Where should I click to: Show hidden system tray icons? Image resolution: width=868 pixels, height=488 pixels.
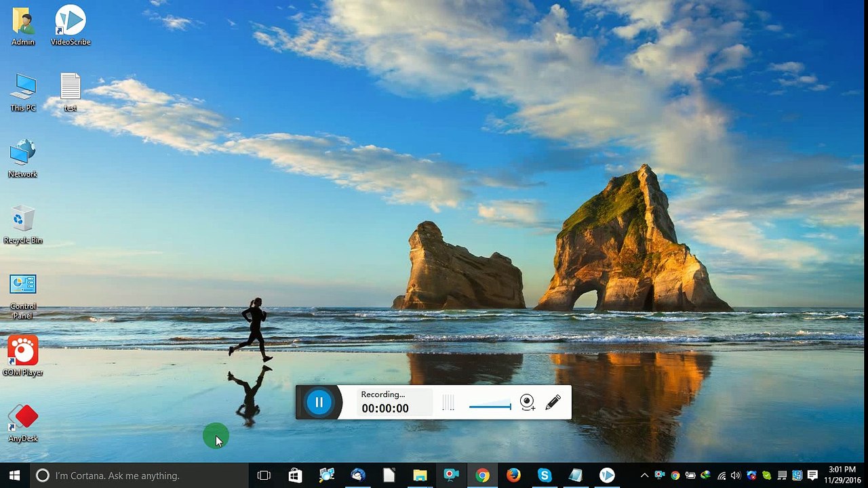(x=644, y=476)
